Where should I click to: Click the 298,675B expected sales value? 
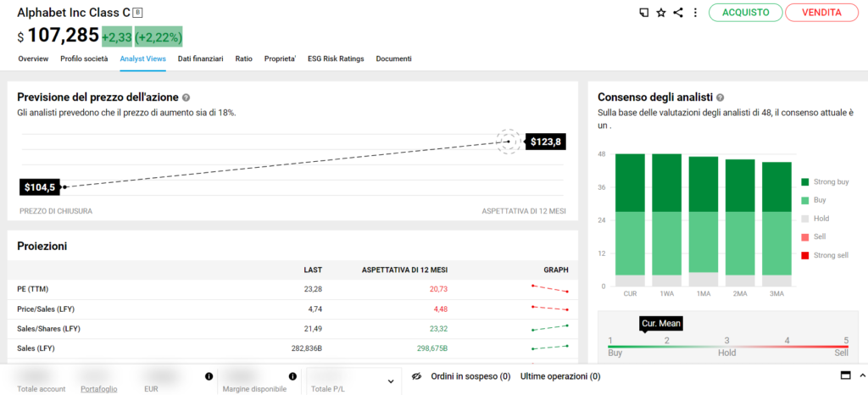[x=431, y=348]
